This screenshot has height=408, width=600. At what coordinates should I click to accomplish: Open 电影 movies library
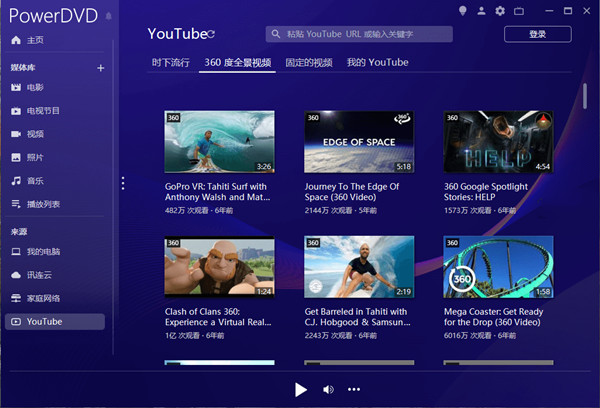(x=35, y=87)
